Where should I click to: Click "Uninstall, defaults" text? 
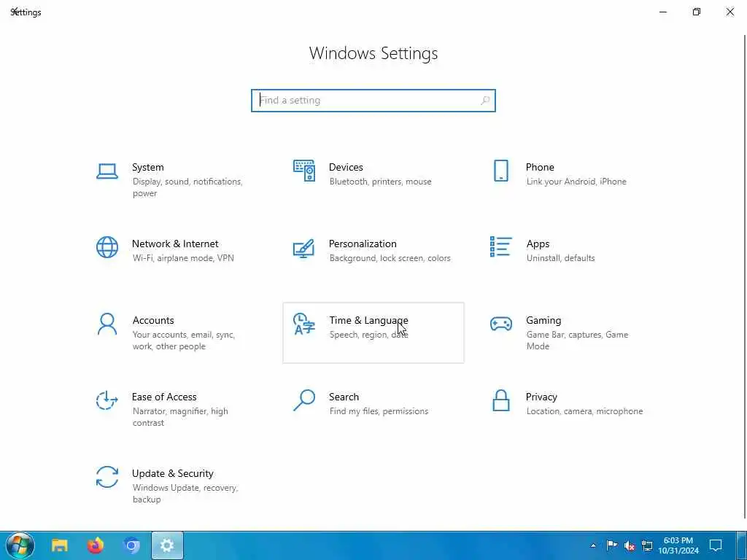click(560, 258)
